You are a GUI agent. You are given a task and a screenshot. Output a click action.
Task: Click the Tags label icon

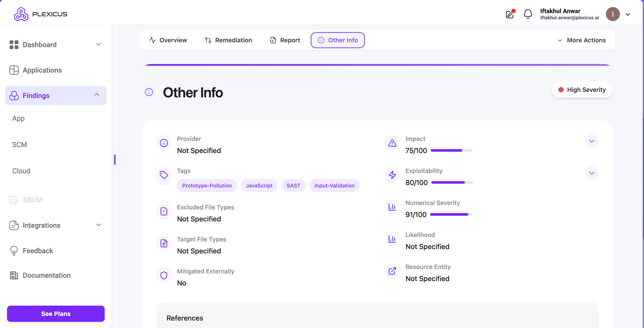[164, 175]
